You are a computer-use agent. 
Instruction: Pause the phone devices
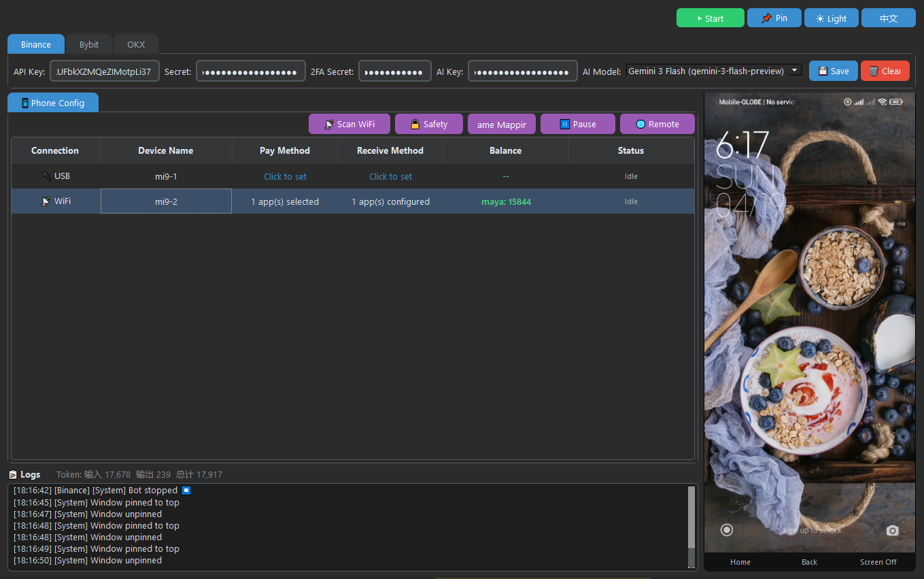pos(577,124)
